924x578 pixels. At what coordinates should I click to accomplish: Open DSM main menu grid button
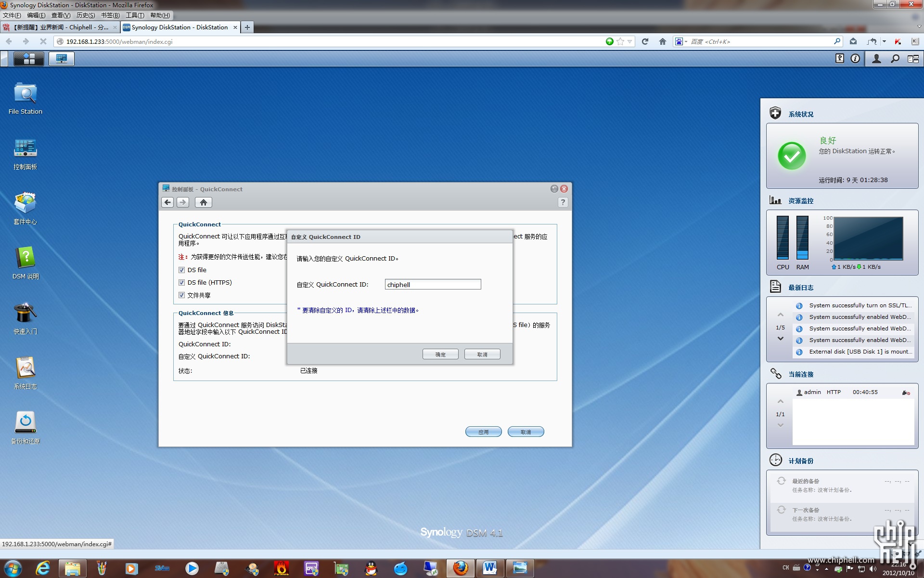tap(29, 59)
